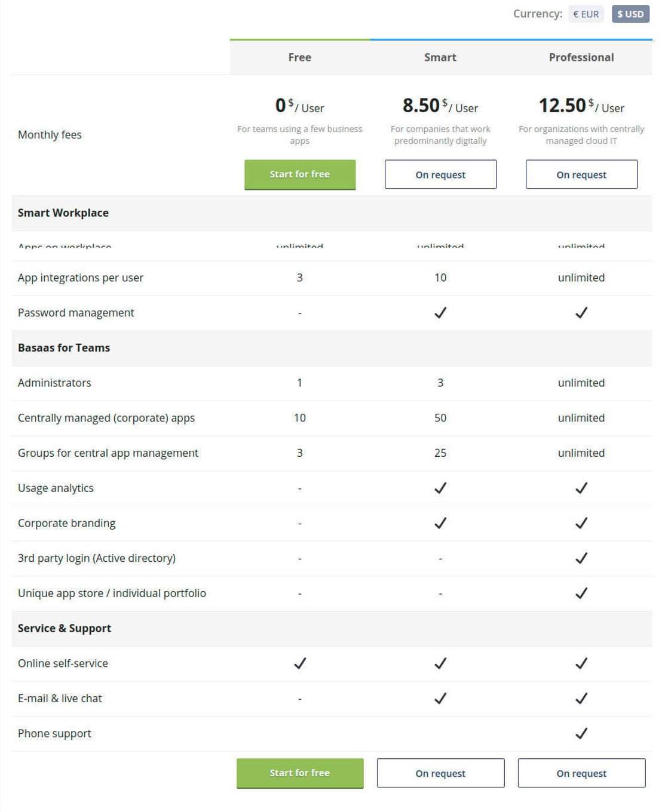662x812 pixels.
Task: Select the $ USD currency option
Action: point(630,14)
